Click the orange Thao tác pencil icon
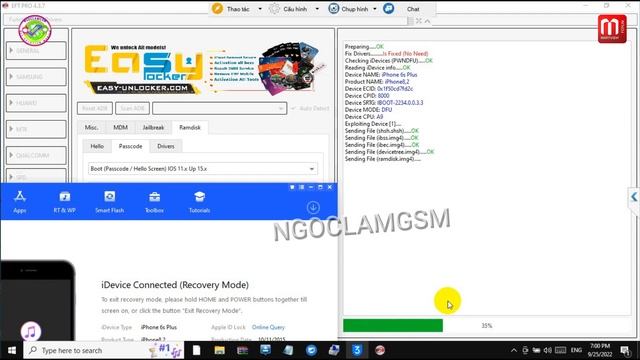This screenshot has width=640, height=360. tap(218, 9)
